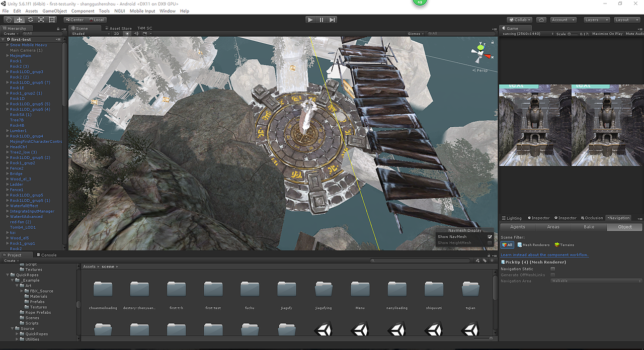Expand Snow Mobile Heavy in Hierarchy
The width and height of the screenshot is (644, 350).
click(8, 45)
